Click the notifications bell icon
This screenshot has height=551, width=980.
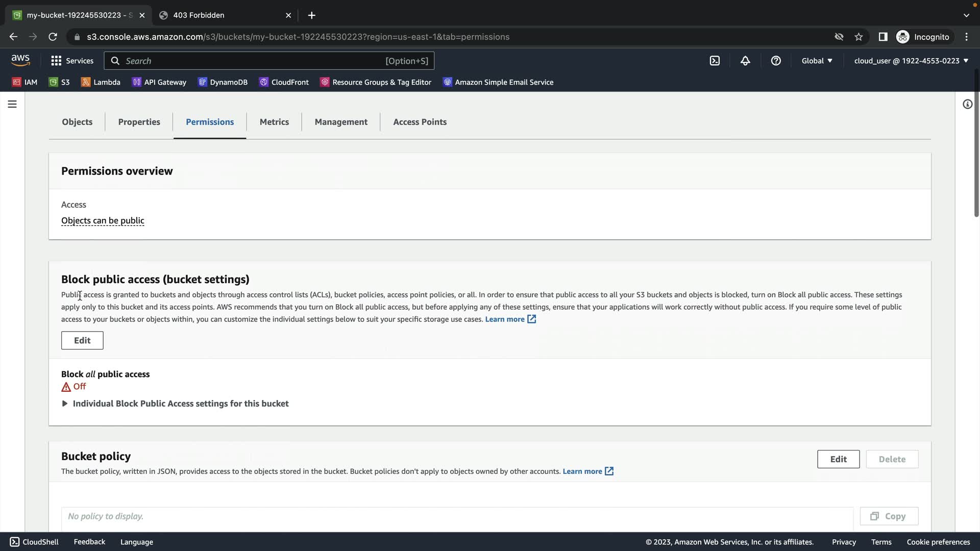point(745,61)
